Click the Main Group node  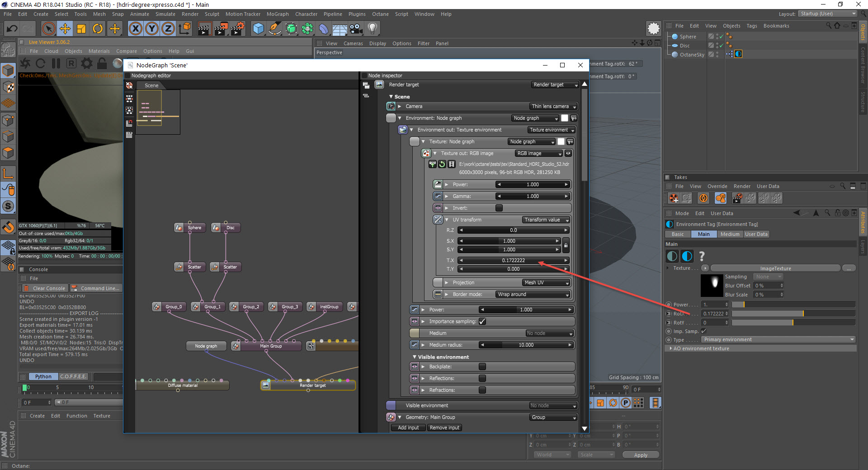coord(266,346)
